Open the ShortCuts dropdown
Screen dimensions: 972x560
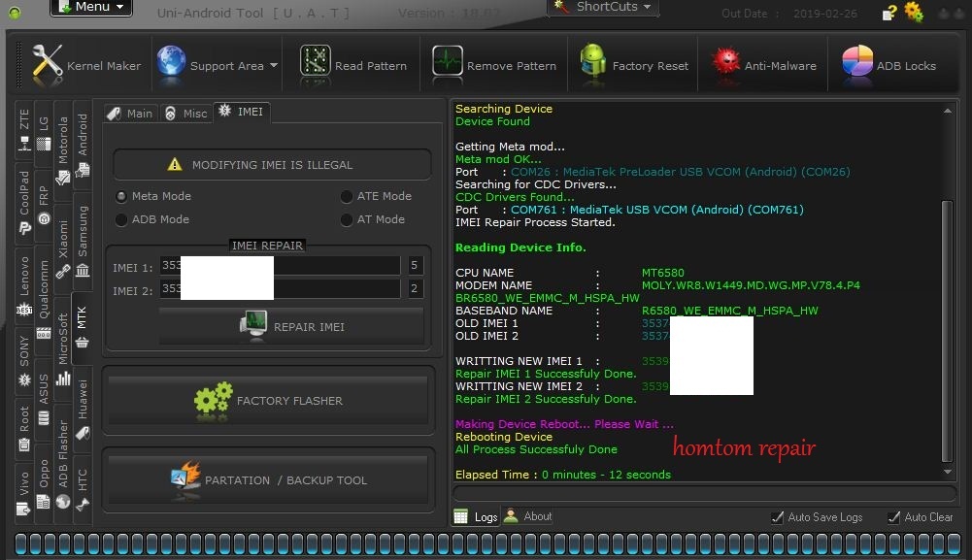tap(604, 7)
